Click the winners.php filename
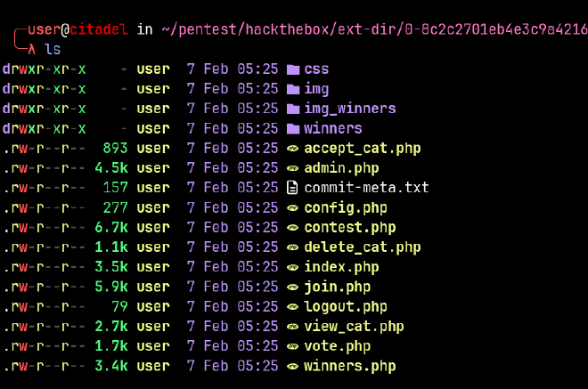Image resolution: width=588 pixels, height=389 pixels. coord(350,367)
